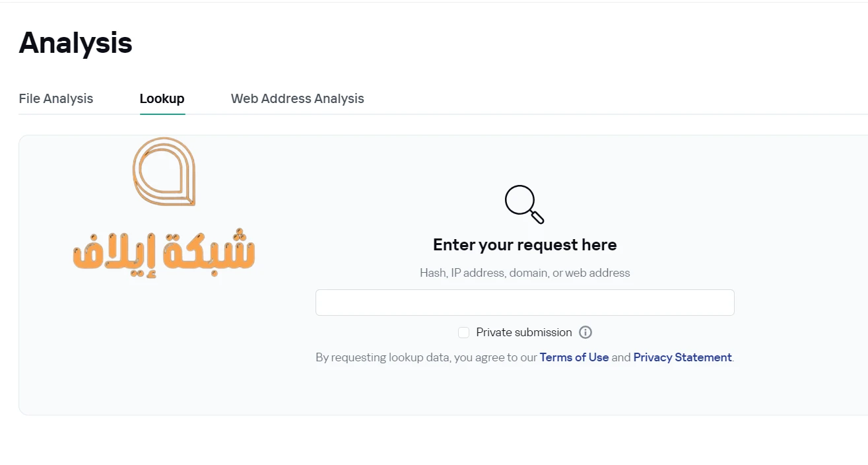Show info about Private submission
The width and height of the screenshot is (868, 465).
pos(585,332)
